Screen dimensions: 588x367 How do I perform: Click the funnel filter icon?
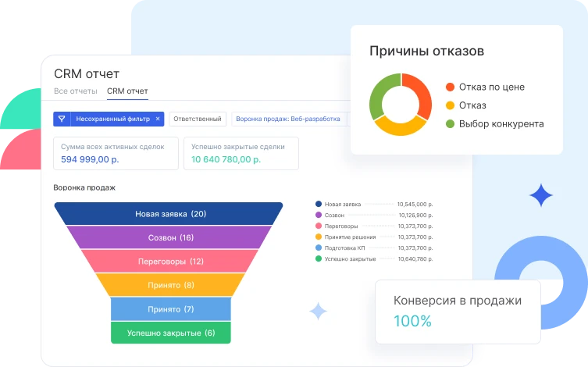click(x=62, y=119)
